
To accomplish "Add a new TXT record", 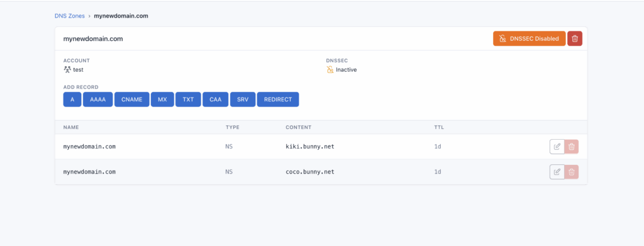I will click(188, 99).
